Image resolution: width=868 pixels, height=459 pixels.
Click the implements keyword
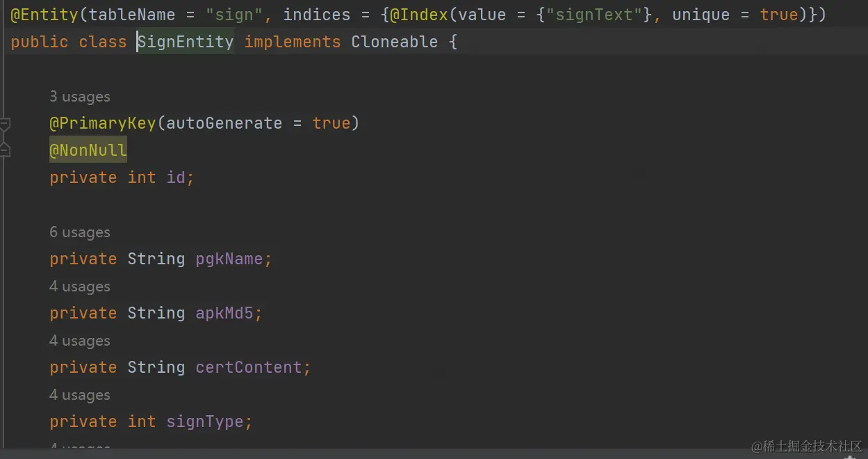293,42
